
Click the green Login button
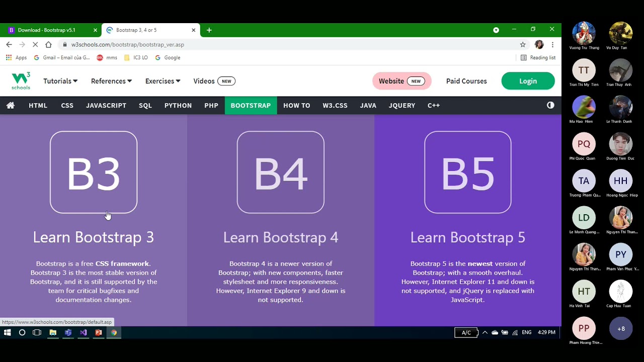(528, 81)
